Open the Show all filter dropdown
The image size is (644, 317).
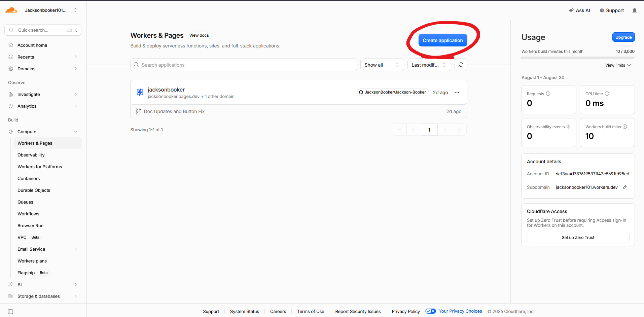point(382,65)
